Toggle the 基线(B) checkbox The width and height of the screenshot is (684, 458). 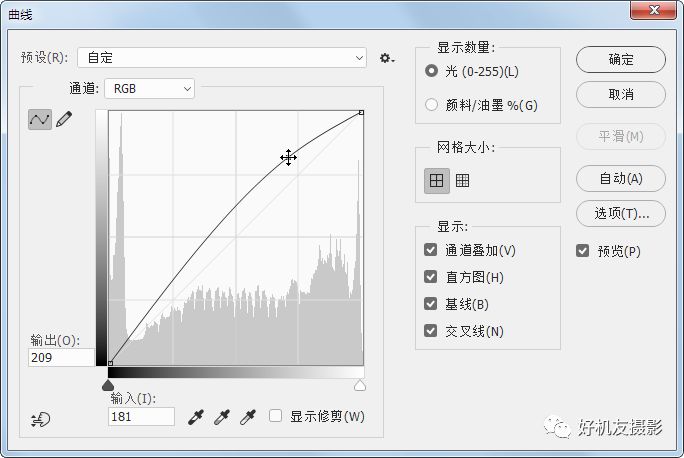coord(431,304)
